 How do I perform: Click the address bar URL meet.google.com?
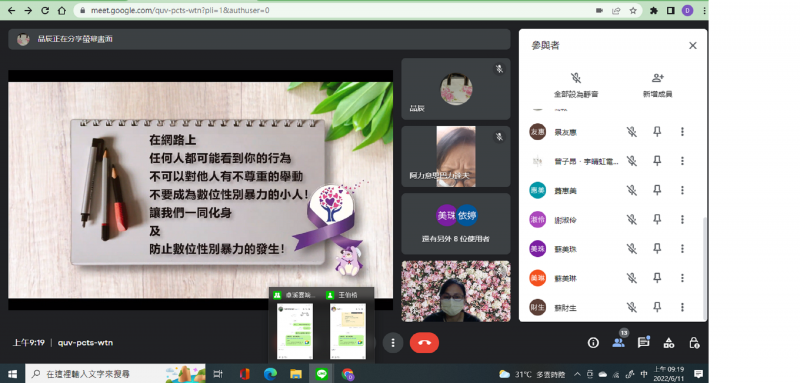[x=180, y=10]
